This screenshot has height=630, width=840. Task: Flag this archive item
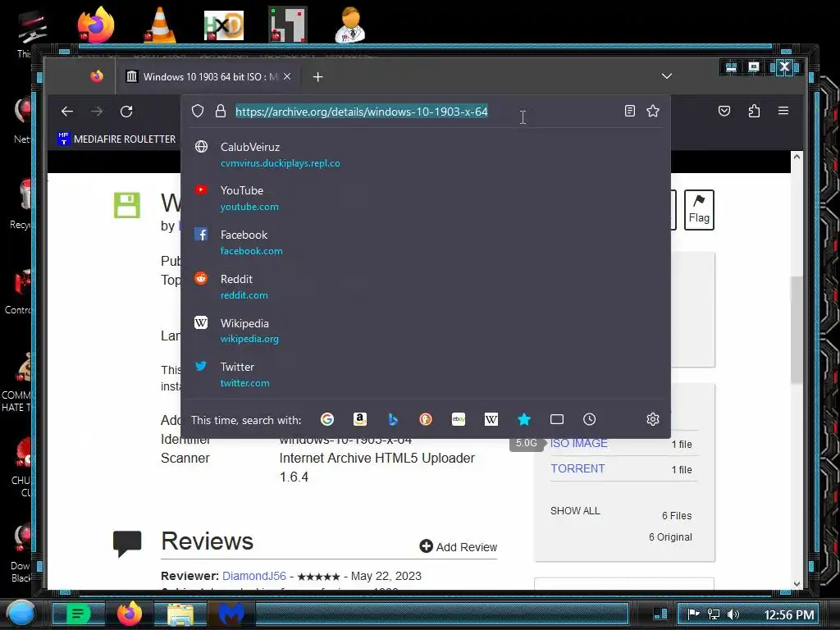point(699,209)
